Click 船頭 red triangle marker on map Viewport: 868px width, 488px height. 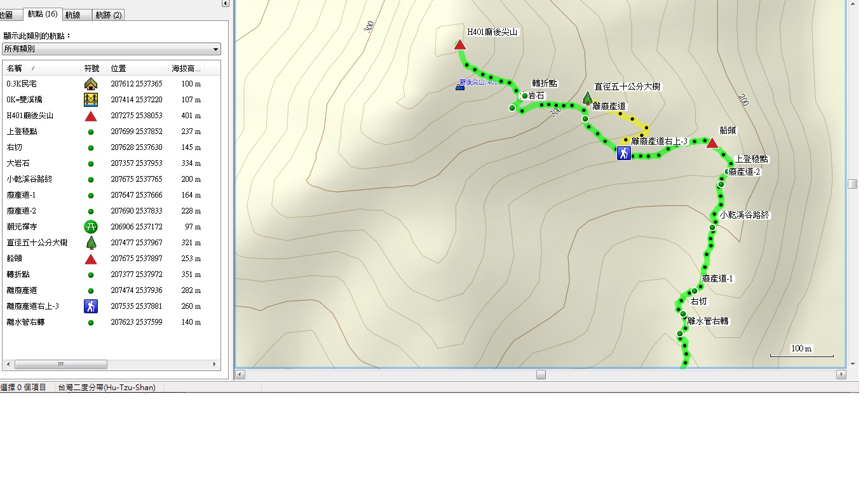[712, 143]
